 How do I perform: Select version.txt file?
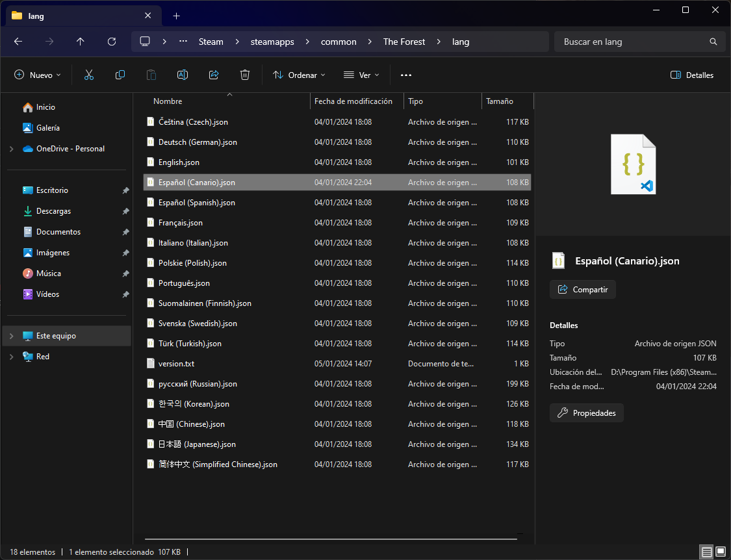(x=337, y=364)
